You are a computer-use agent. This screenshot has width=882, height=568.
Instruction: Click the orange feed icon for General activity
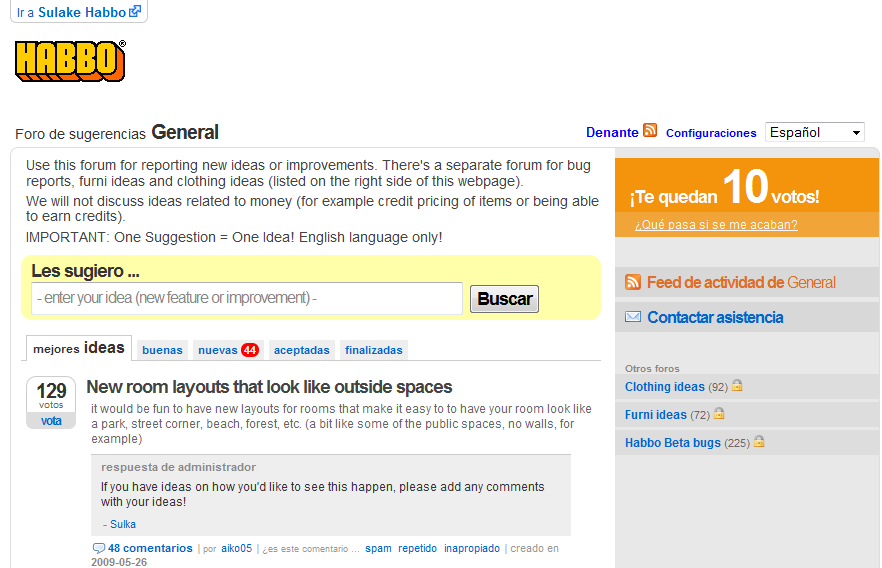[x=632, y=282]
